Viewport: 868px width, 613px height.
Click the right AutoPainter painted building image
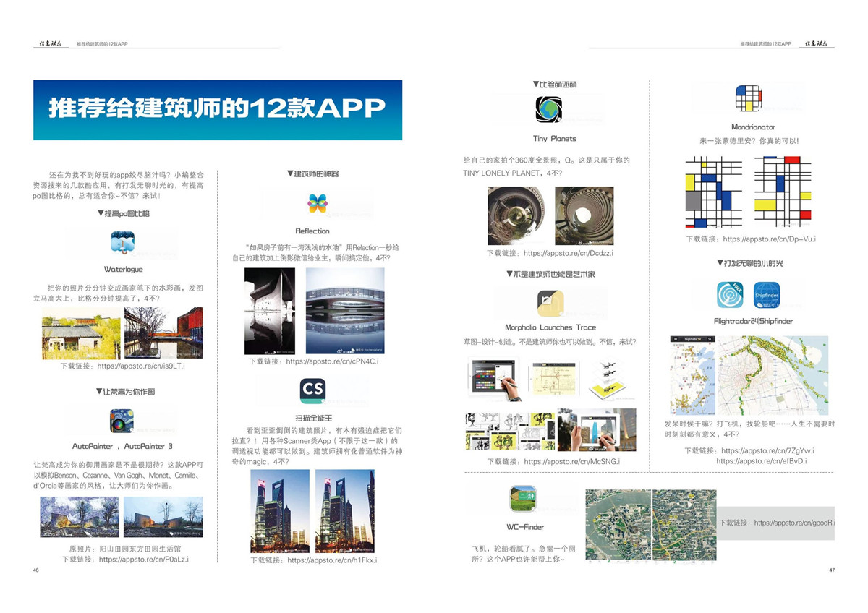[163, 517]
